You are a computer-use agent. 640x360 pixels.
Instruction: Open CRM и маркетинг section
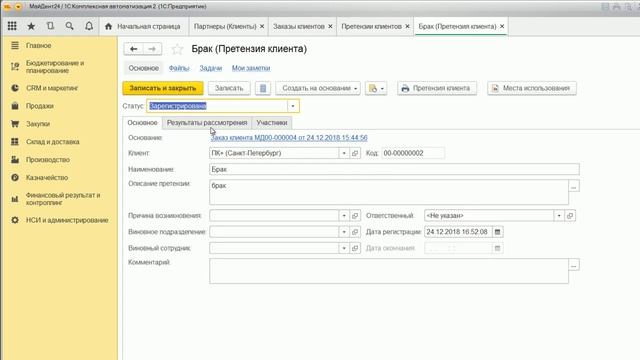tap(52, 88)
